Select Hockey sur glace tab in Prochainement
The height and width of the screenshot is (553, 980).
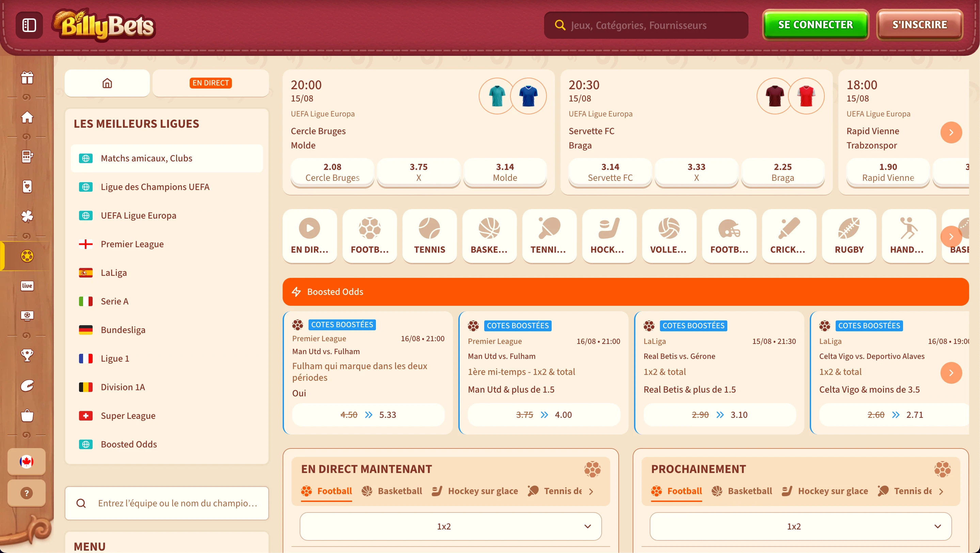[x=825, y=491]
